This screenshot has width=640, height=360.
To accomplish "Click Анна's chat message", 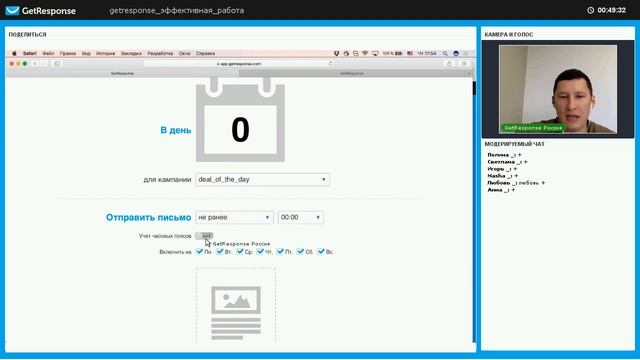I will pos(501,190).
